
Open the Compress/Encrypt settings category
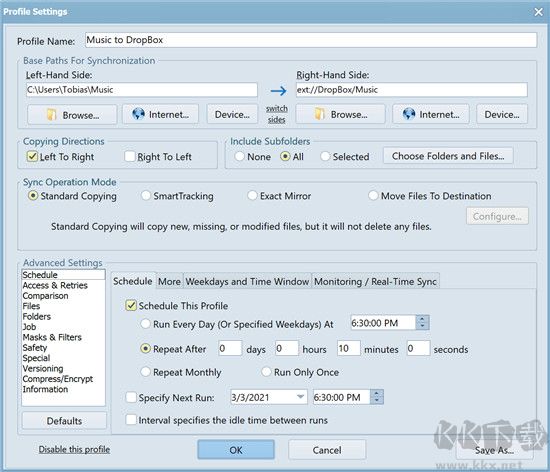click(x=58, y=379)
